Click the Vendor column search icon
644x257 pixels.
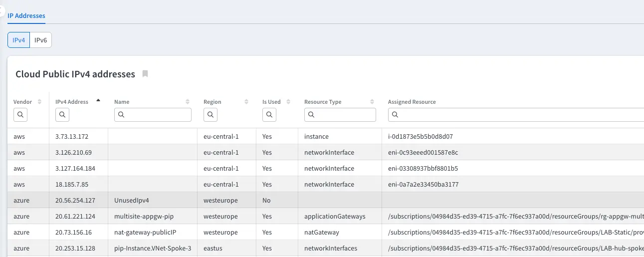point(20,115)
